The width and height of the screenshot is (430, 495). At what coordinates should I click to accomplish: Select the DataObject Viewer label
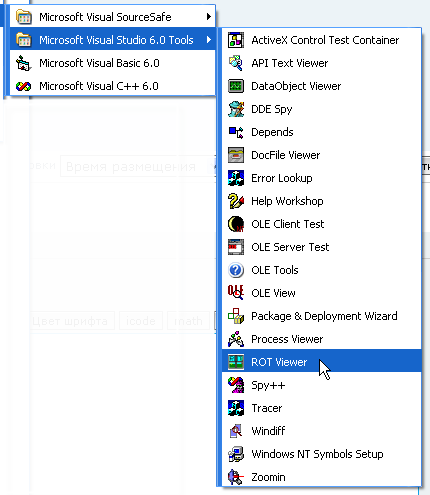pyautogui.click(x=296, y=86)
